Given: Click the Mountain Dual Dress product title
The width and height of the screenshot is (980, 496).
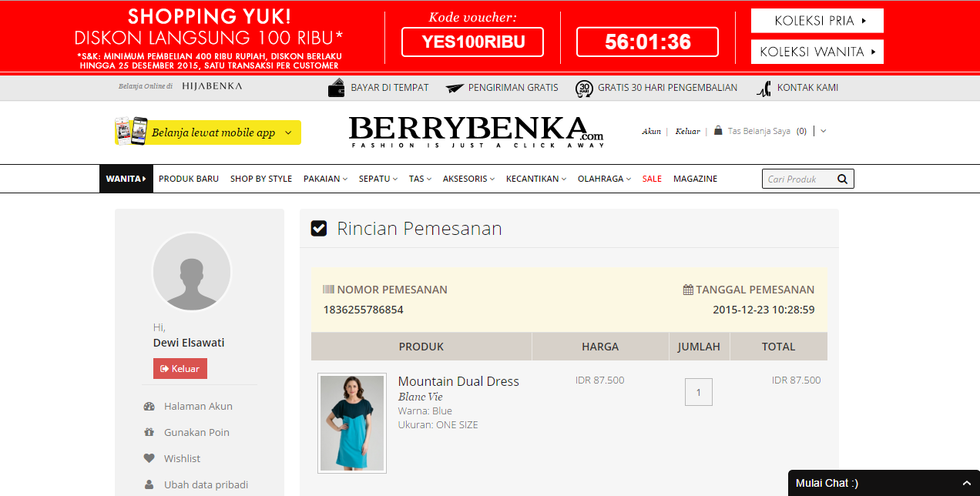Looking at the screenshot, I should [458, 381].
